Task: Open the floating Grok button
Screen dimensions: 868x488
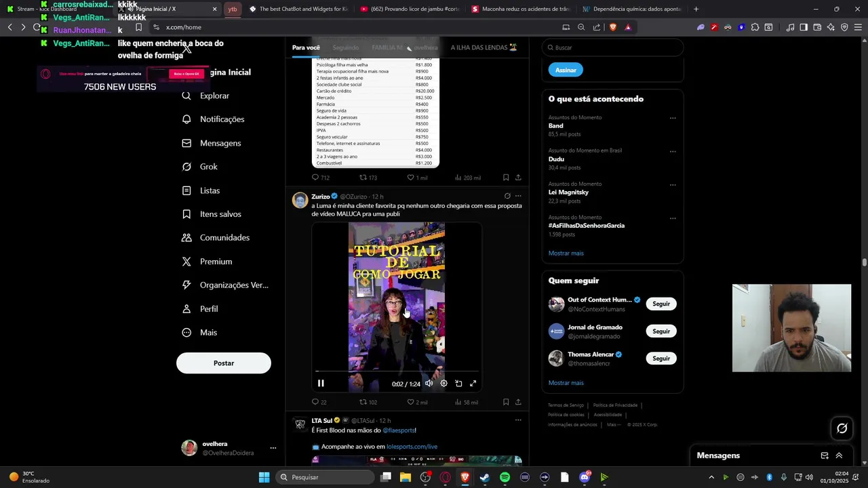Action: pos(842,428)
